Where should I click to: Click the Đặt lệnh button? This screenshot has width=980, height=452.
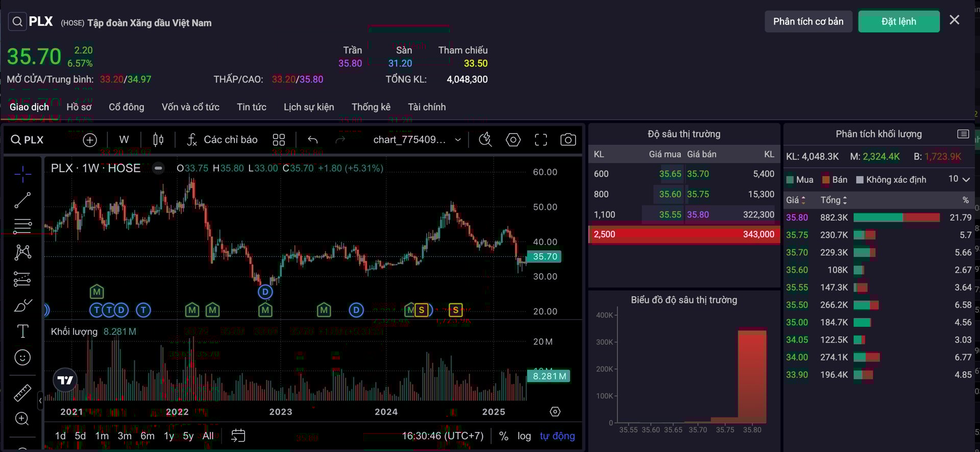pos(898,21)
